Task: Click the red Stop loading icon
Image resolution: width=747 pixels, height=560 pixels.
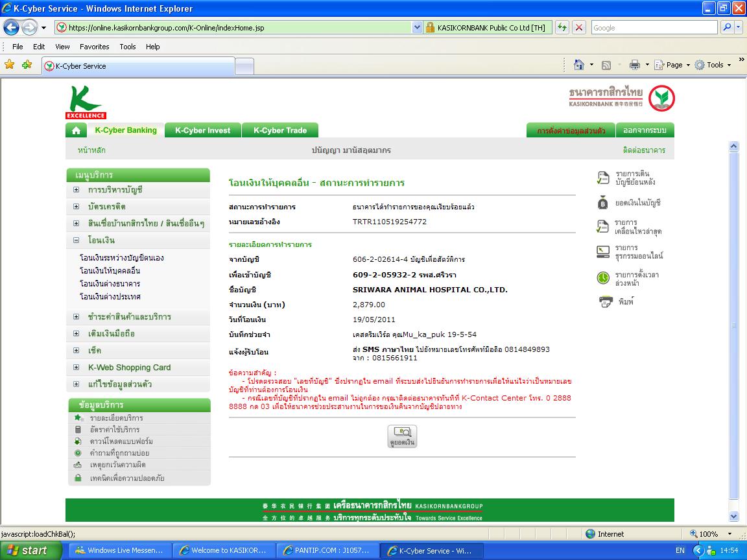Action: (579, 28)
